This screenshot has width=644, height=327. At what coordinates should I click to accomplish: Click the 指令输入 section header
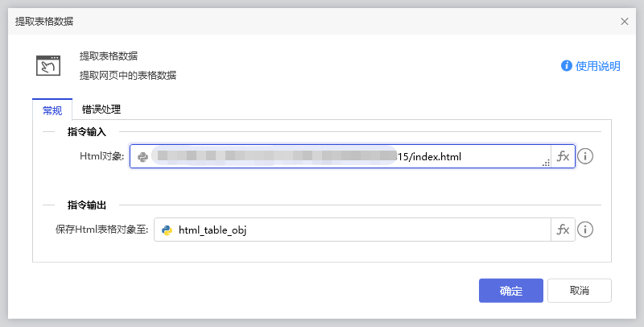click(93, 131)
